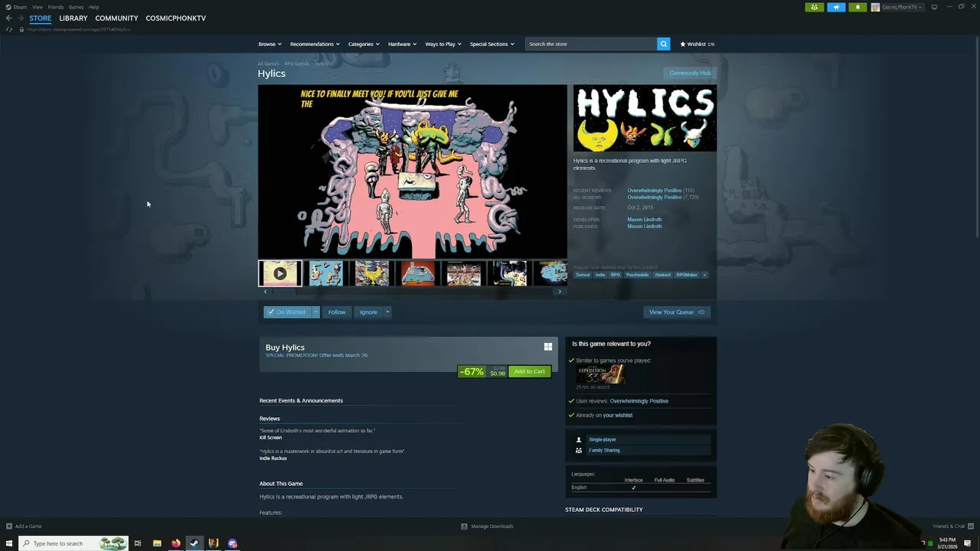
Task: Open Task View on taskbar
Action: [138, 543]
